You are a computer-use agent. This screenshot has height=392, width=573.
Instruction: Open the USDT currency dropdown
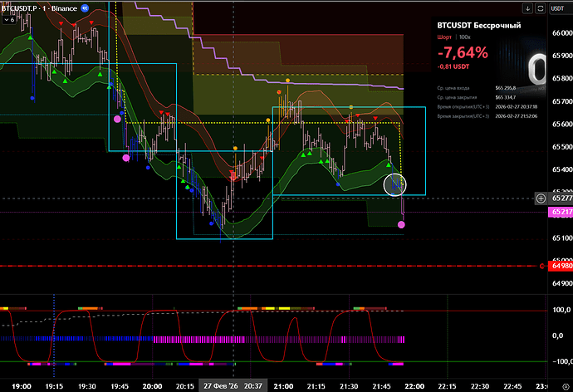(558, 7)
